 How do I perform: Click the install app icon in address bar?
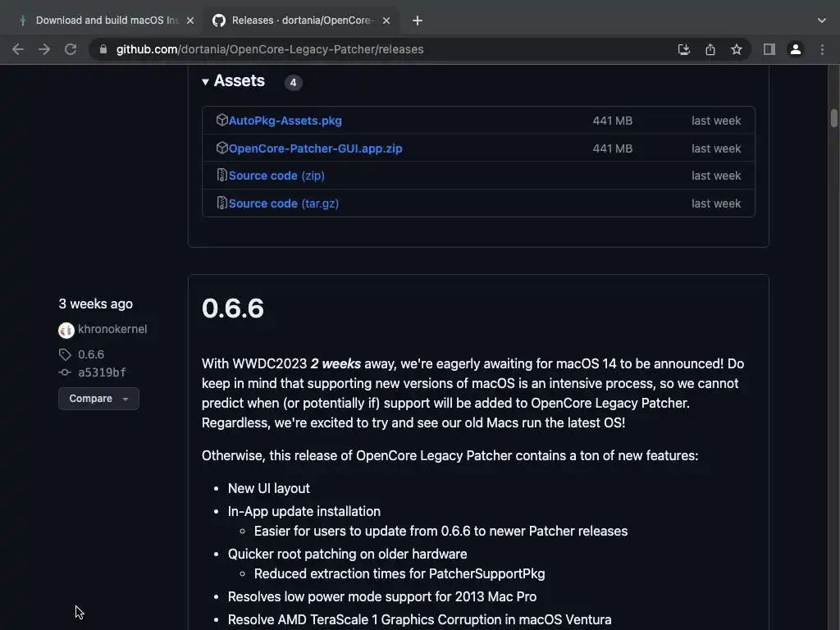click(684, 49)
